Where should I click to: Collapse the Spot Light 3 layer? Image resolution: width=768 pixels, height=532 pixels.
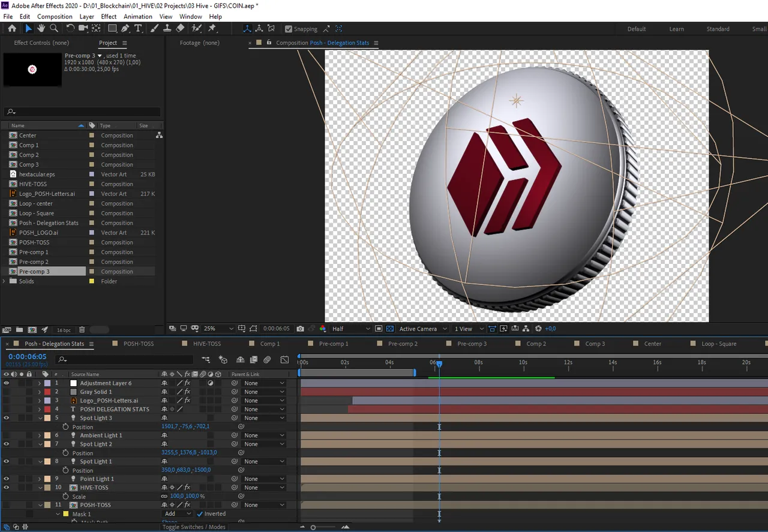(40, 418)
